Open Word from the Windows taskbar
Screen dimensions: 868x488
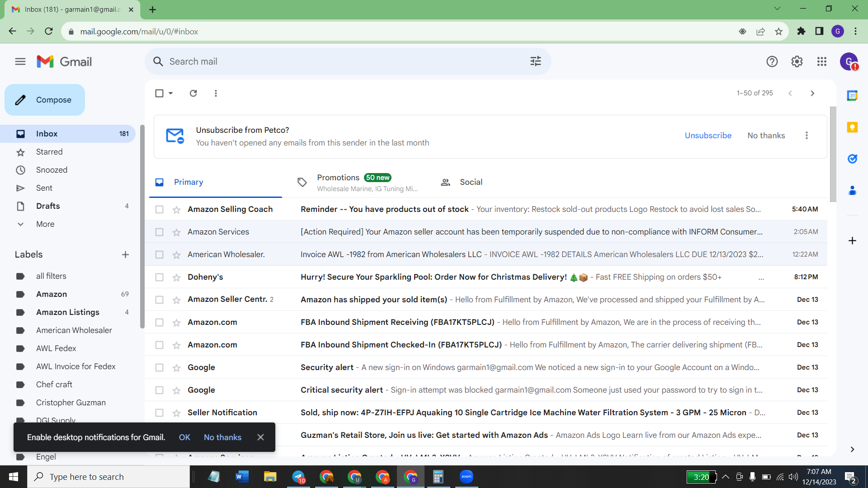coord(242,477)
